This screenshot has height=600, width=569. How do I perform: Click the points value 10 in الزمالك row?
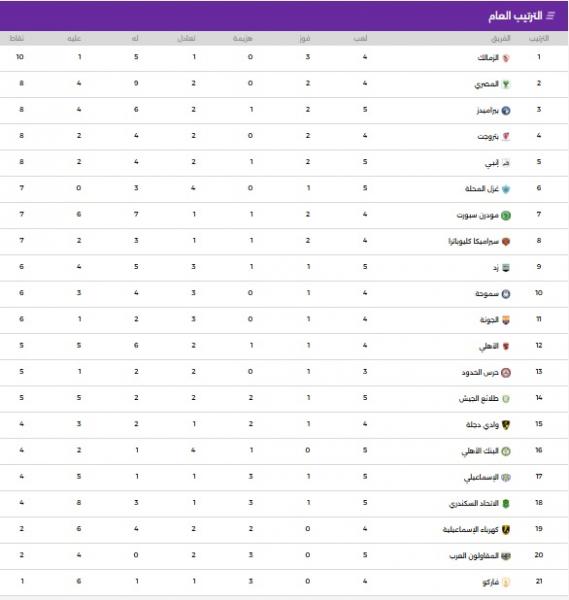[x=20, y=57]
